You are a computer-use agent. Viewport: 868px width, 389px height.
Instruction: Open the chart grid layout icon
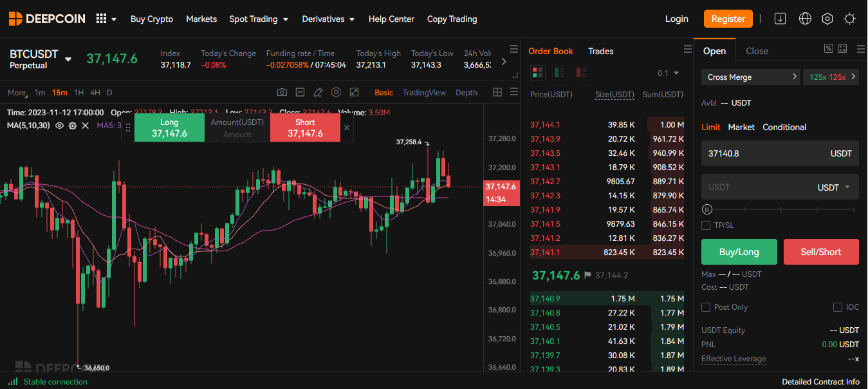pos(497,92)
